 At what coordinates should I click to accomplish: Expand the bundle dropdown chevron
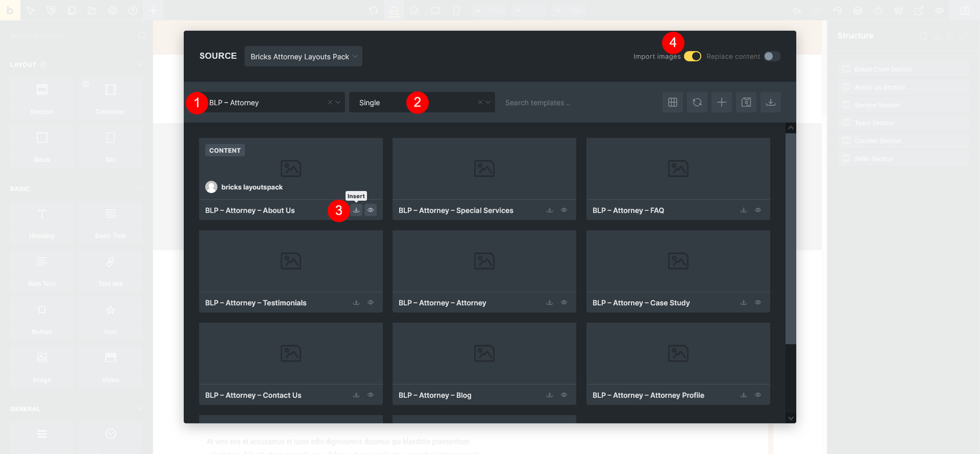(x=337, y=102)
